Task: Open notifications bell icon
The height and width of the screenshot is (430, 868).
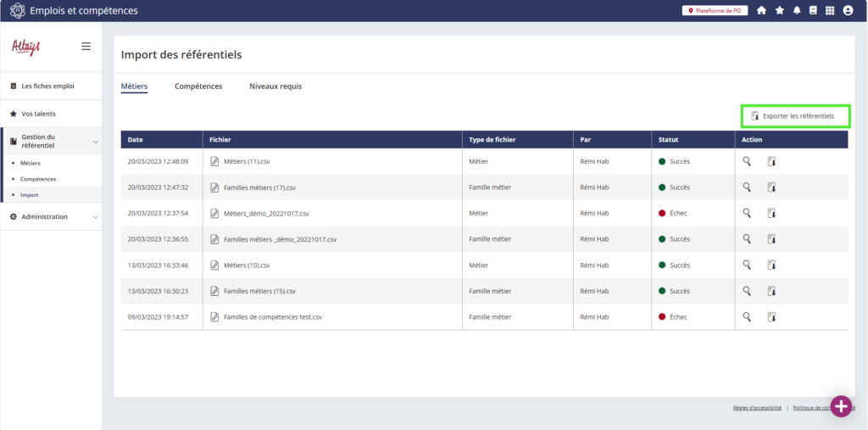Action: click(x=796, y=11)
